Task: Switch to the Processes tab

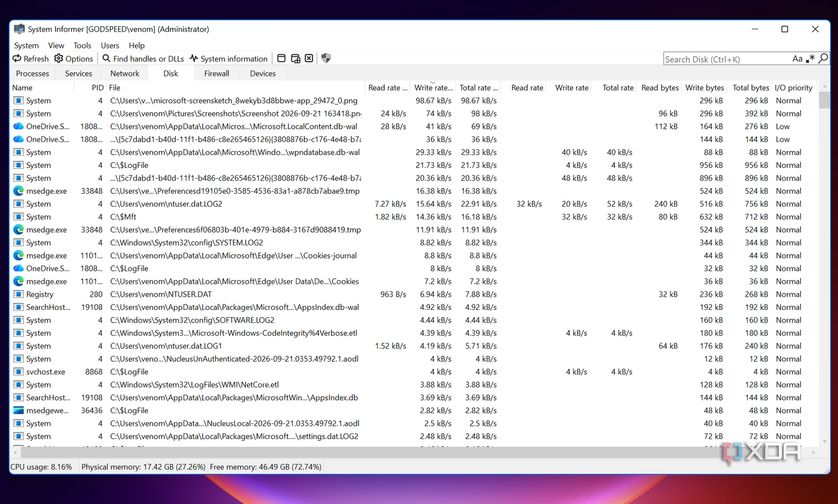Action: (x=33, y=73)
